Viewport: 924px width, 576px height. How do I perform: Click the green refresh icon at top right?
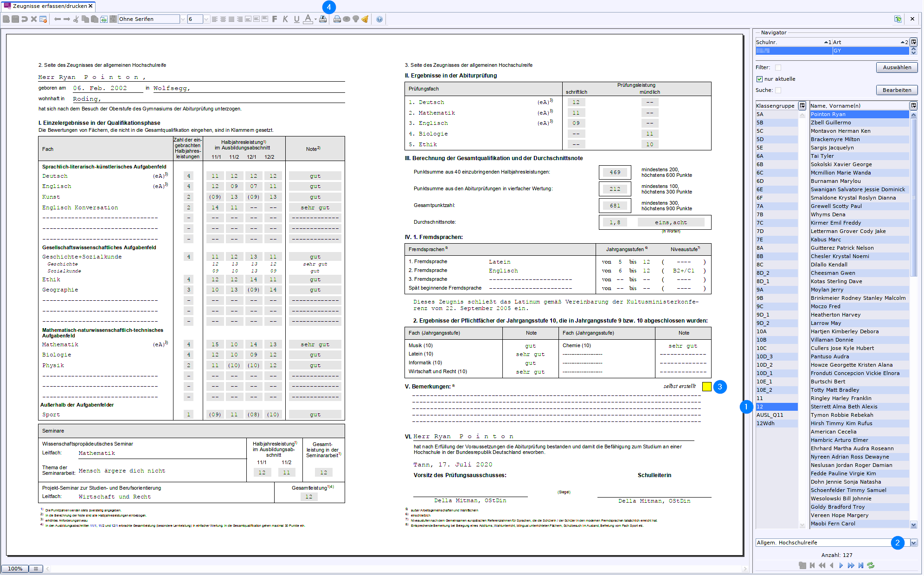898,19
